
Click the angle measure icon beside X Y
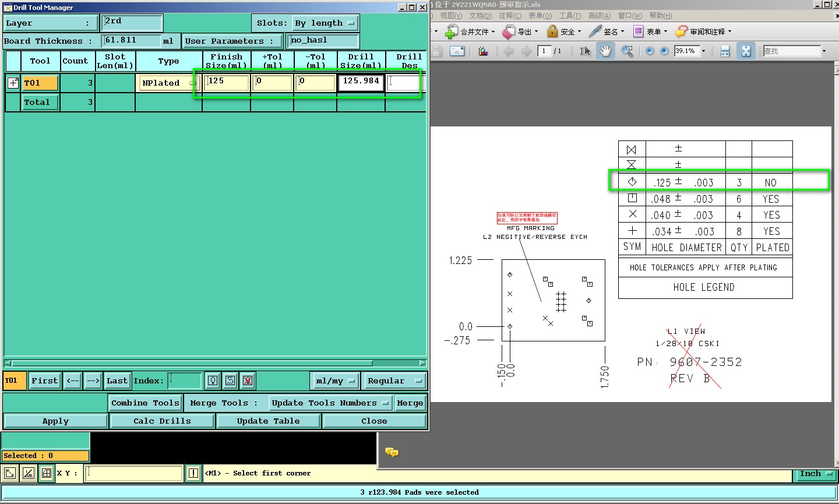pyautogui.click(x=28, y=473)
